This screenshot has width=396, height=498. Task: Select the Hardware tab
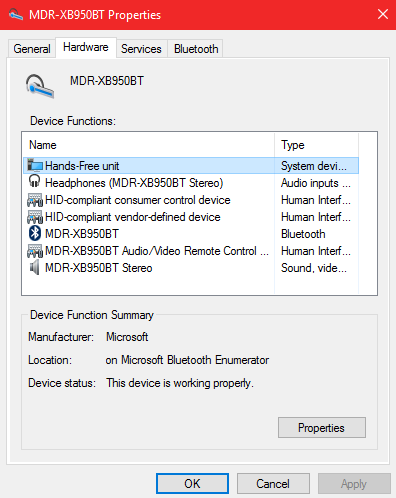tap(86, 47)
